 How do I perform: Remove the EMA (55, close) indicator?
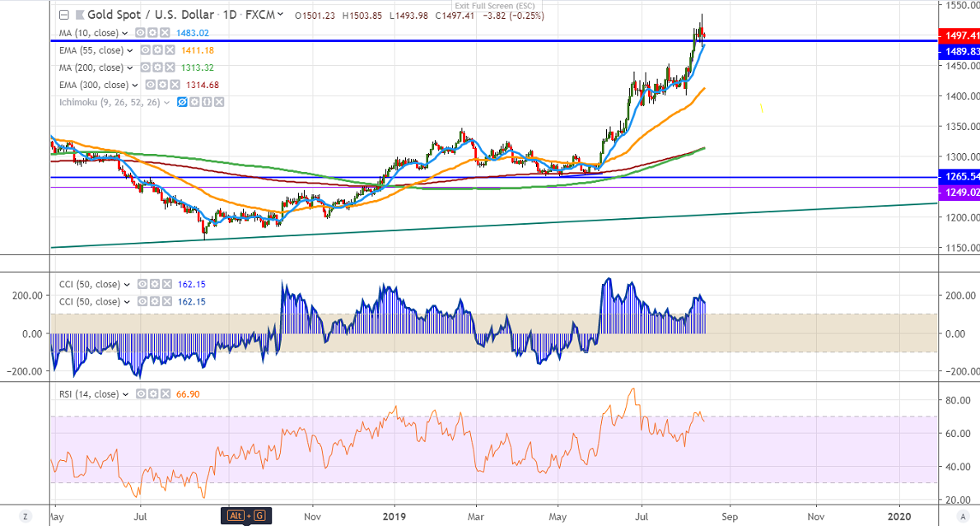169,50
